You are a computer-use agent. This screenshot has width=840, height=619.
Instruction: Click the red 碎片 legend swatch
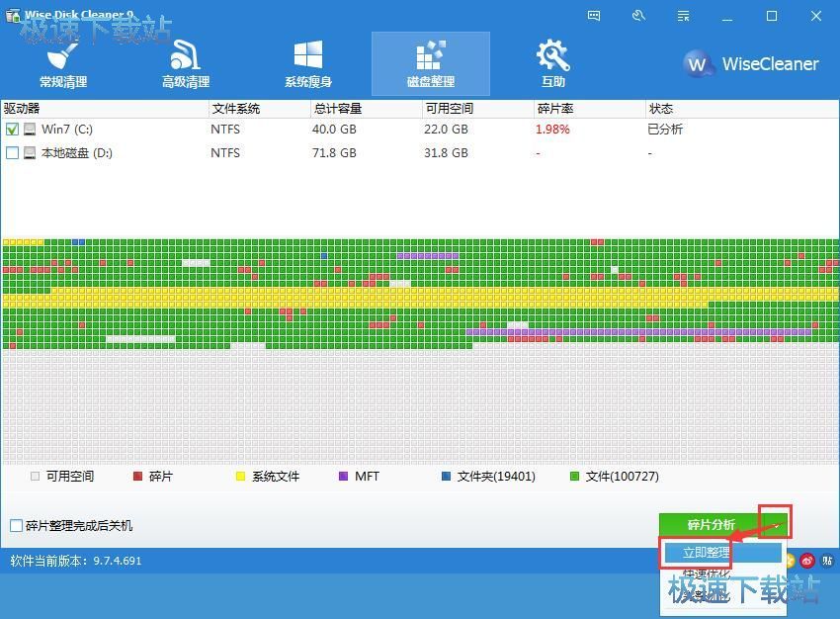click(x=137, y=476)
